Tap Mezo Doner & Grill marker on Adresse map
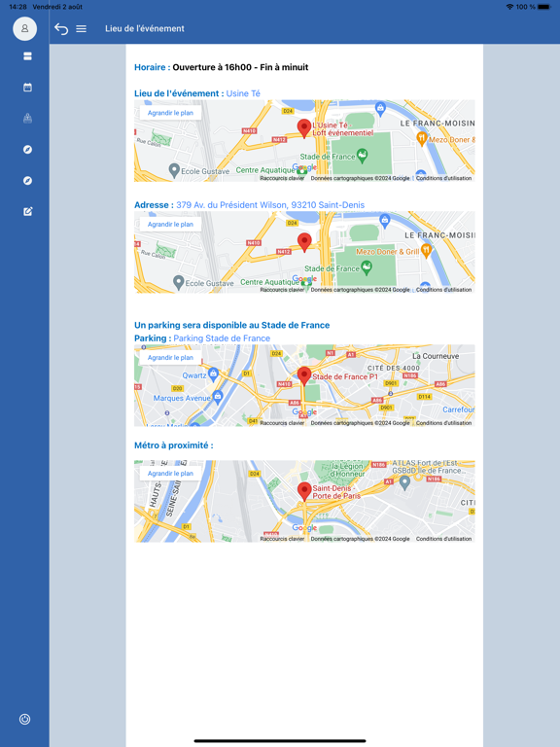 (426, 251)
